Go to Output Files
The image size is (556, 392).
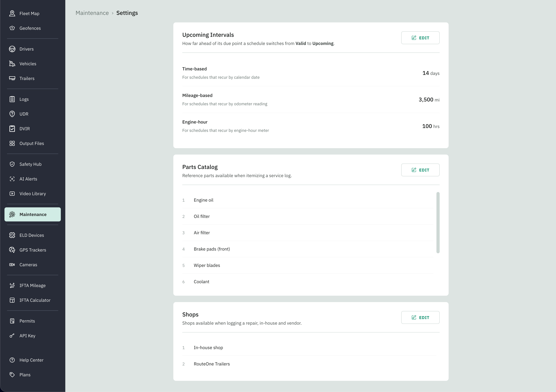point(33,143)
